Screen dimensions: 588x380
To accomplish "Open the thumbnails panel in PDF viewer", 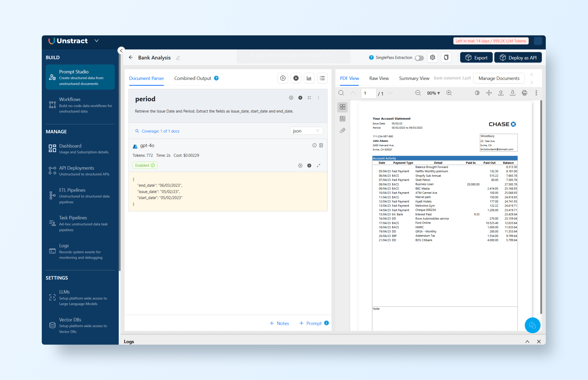I will pyautogui.click(x=342, y=107).
